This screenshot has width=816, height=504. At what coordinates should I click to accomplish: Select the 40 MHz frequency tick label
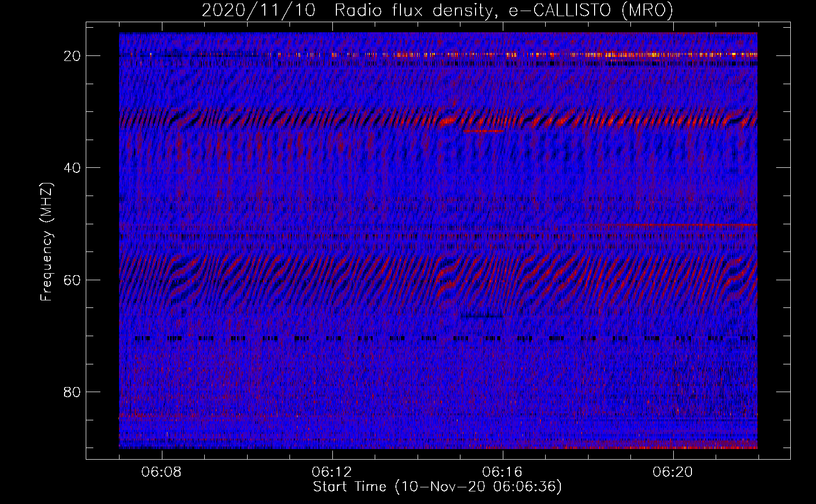pos(72,168)
